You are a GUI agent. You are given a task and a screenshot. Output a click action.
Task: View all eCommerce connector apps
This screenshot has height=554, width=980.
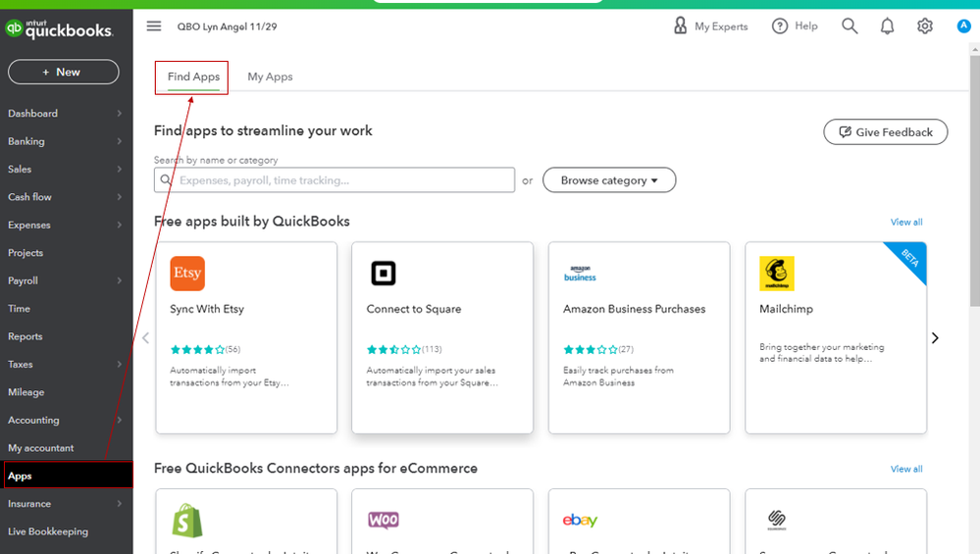906,469
